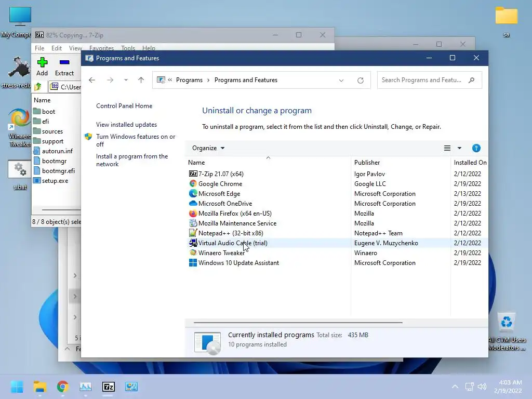Click the volume icon in system tray
Viewport: 532px width, 399px height.
point(482,387)
